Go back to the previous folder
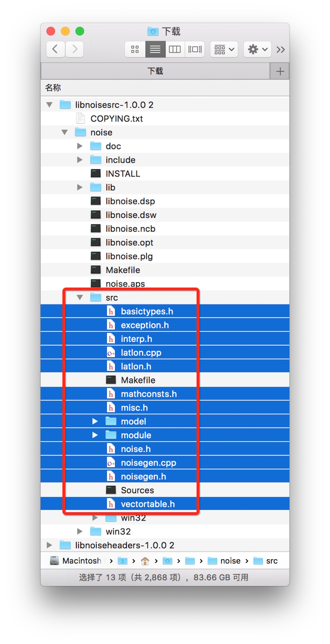 [x=56, y=49]
